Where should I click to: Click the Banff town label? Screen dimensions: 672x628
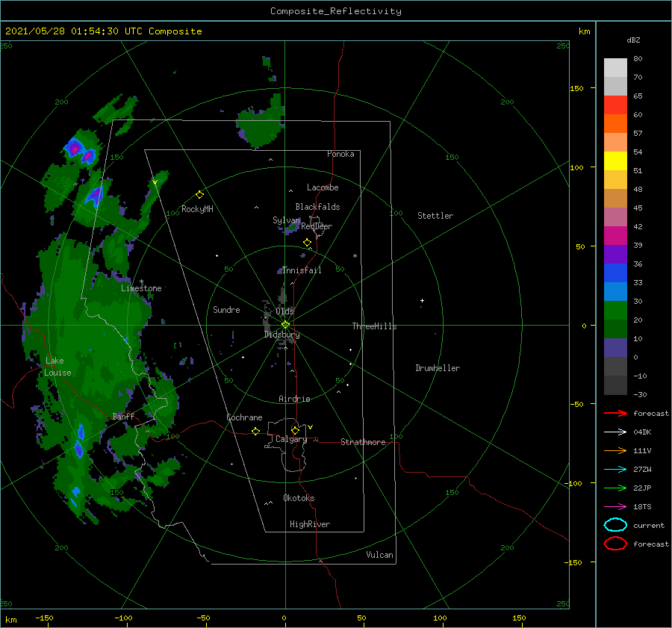(x=123, y=416)
